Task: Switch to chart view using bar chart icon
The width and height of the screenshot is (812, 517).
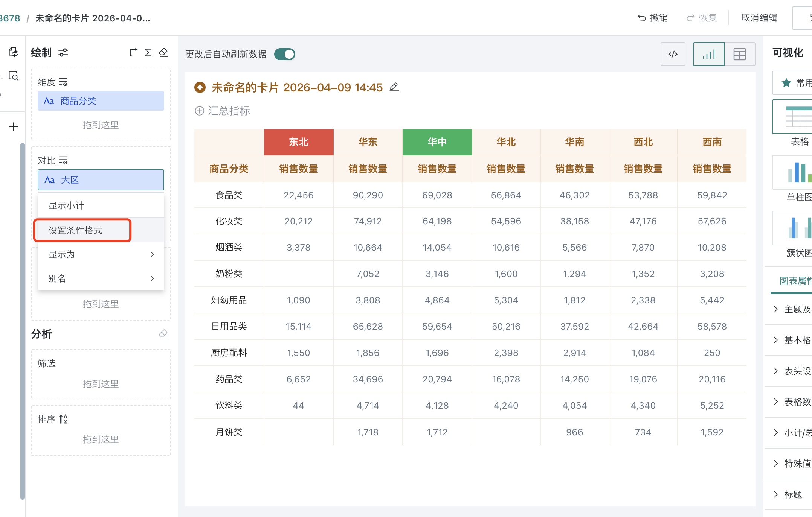Action: click(708, 54)
